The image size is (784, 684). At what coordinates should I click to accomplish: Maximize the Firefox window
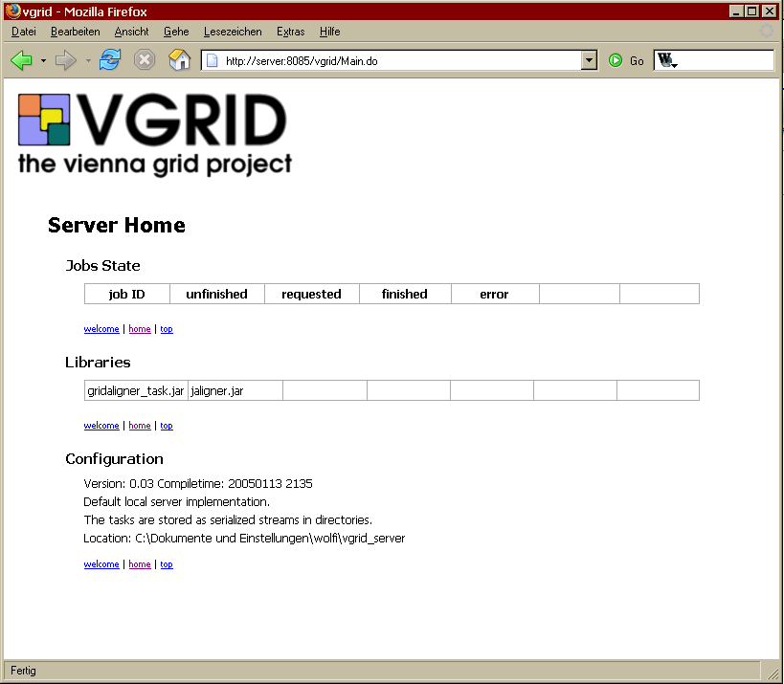click(x=752, y=11)
